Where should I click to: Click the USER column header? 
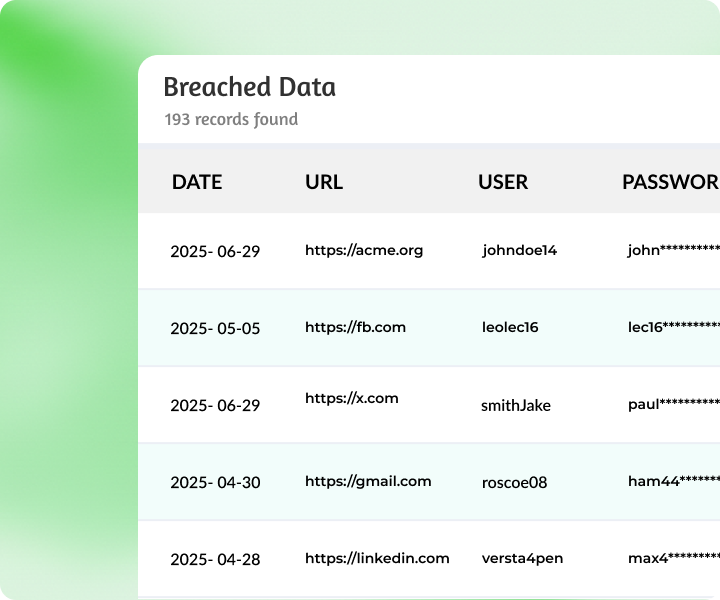click(x=503, y=182)
